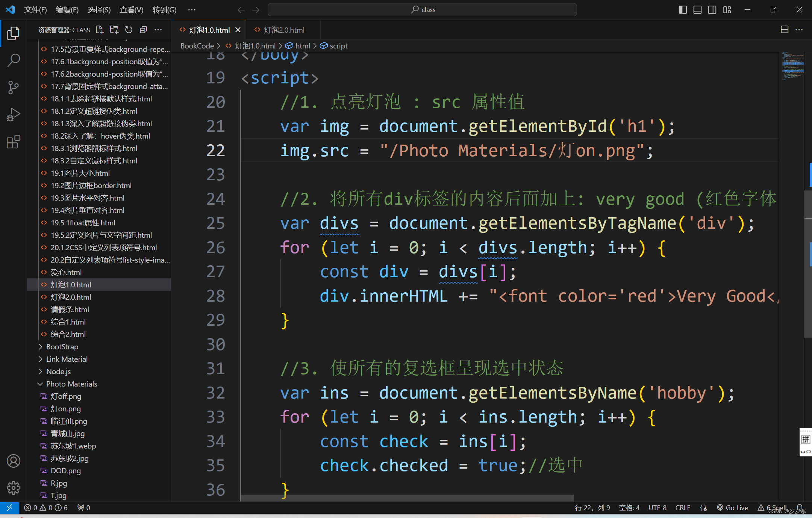Toggle the primary side bar layout button
Screen dimensions: 812x518
(683, 10)
